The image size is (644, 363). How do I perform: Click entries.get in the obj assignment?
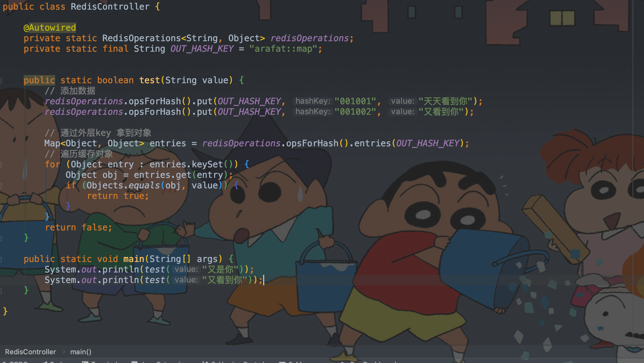[162, 175]
